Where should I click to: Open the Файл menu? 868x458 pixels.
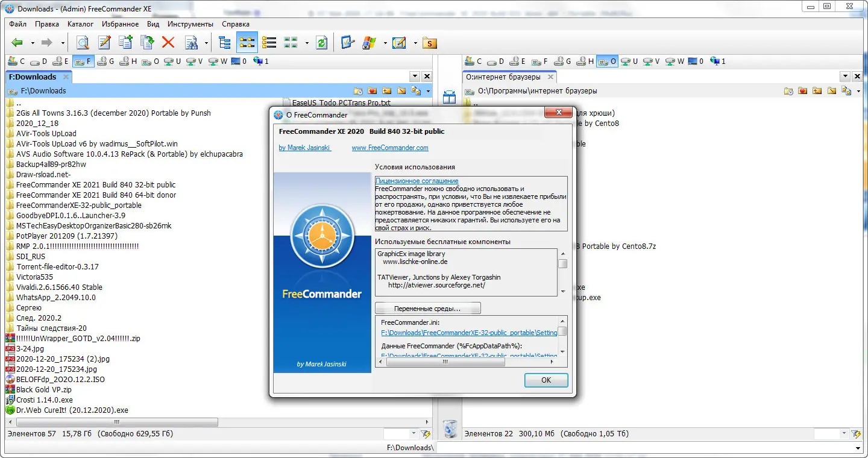(x=18, y=24)
